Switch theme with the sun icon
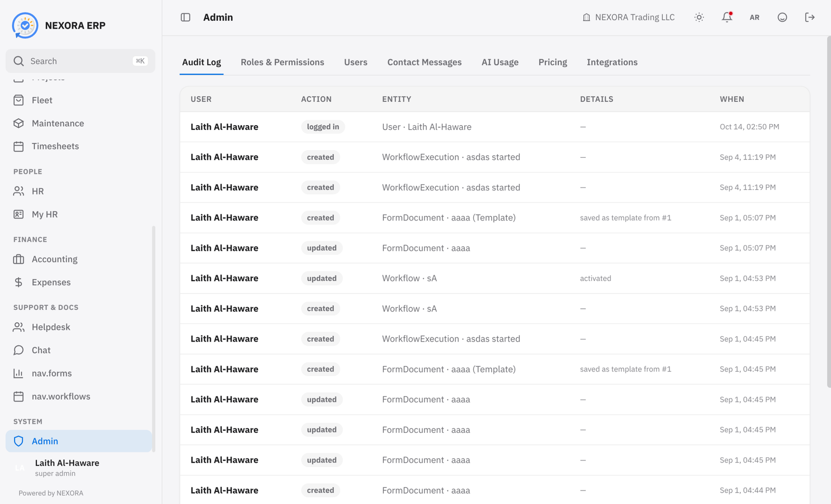The height and width of the screenshot is (504, 831). tap(699, 17)
